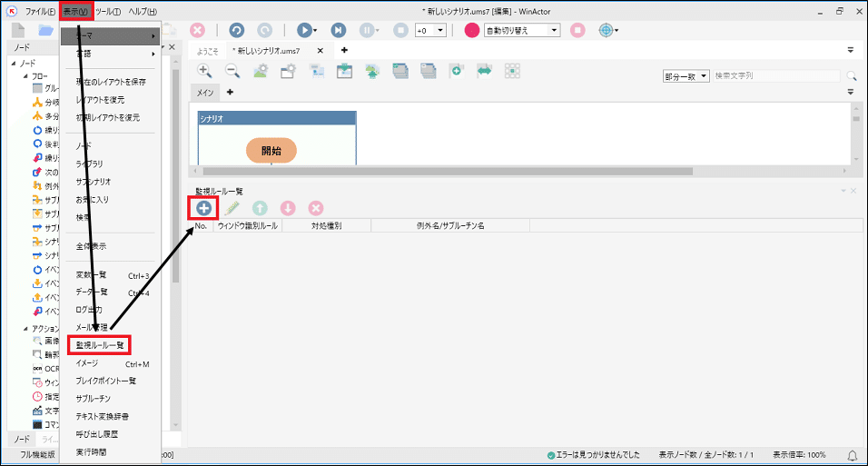Collapse the フロー tree group
This screenshot has height=466, width=868.
[x=25, y=76]
